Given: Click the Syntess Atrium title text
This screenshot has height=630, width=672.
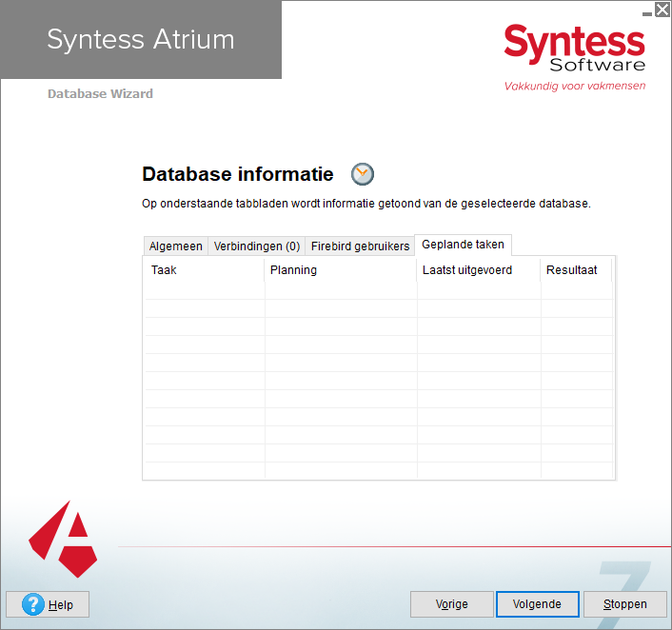Looking at the screenshot, I should (141, 39).
